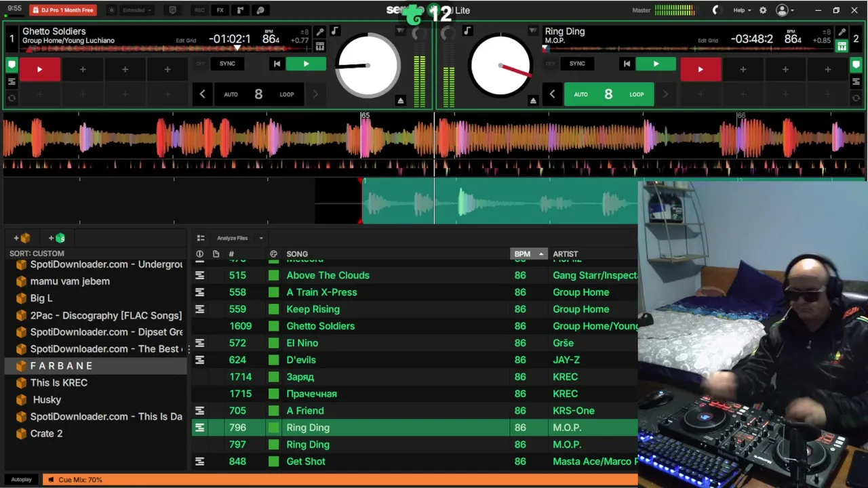Open the Practice mode shield icon

(172, 10)
